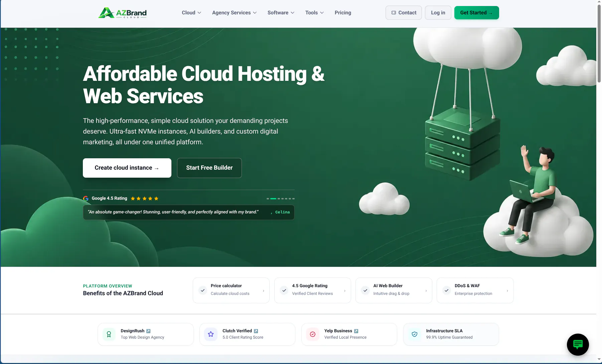Go to the Pricing page
The width and height of the screenshot is (602, 364).
coord(343,13)
